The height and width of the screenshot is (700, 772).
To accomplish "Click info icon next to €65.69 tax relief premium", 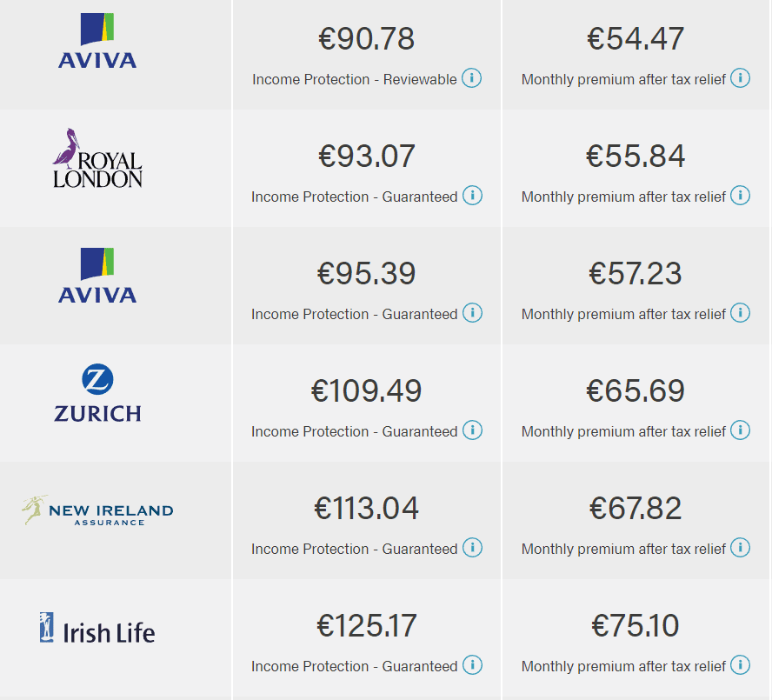I will coord(740,430).
